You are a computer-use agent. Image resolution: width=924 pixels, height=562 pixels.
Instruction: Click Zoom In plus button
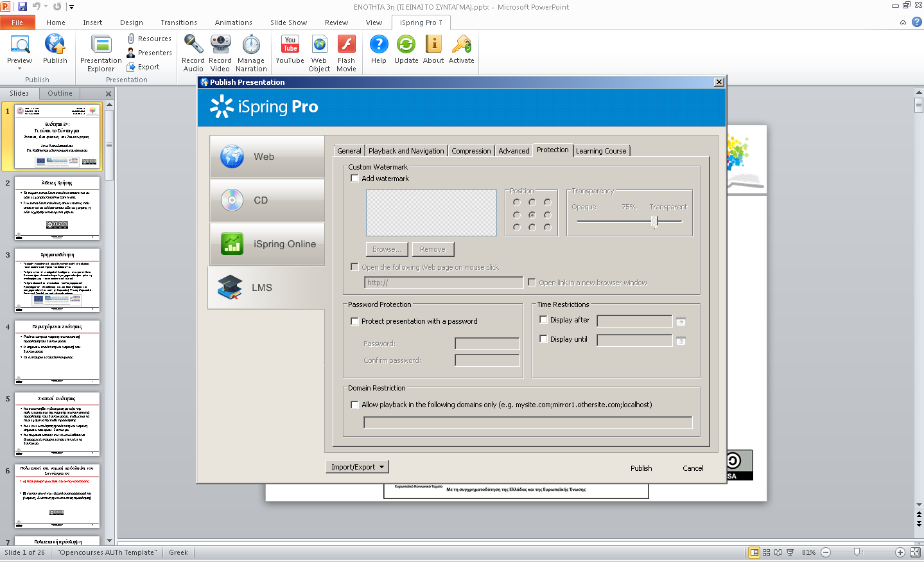[900, 552]
